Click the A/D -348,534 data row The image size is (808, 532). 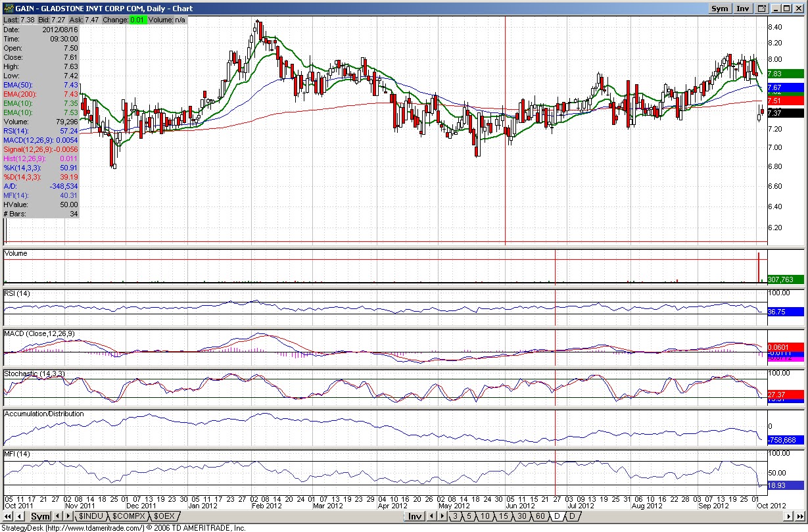coord(41,186)
